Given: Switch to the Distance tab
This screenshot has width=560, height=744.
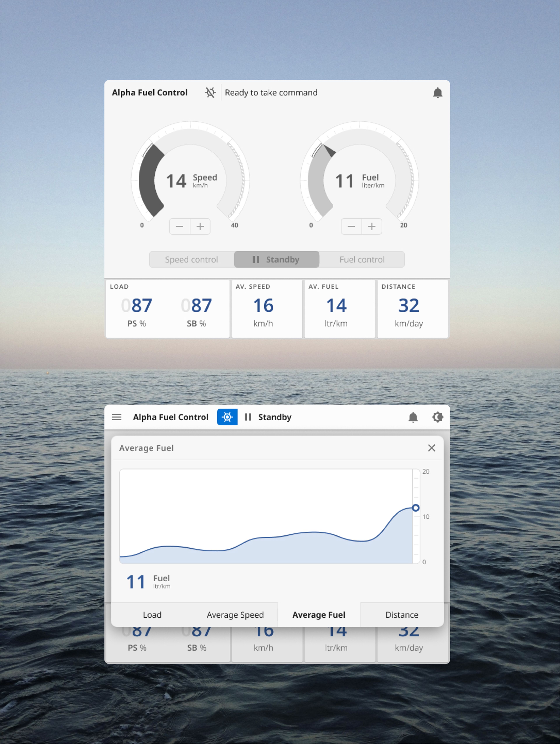Looking at the screenshot, I should pos(402,615).
